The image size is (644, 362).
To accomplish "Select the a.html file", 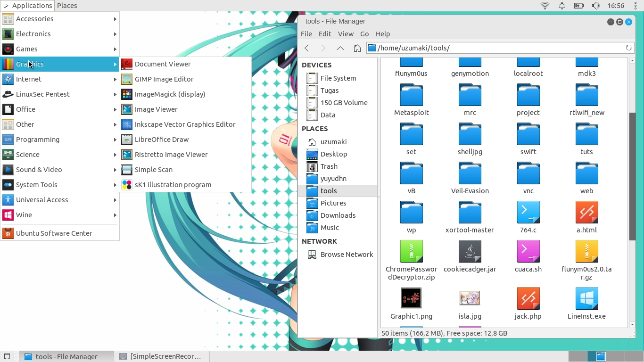I will [x=586, y=217].
